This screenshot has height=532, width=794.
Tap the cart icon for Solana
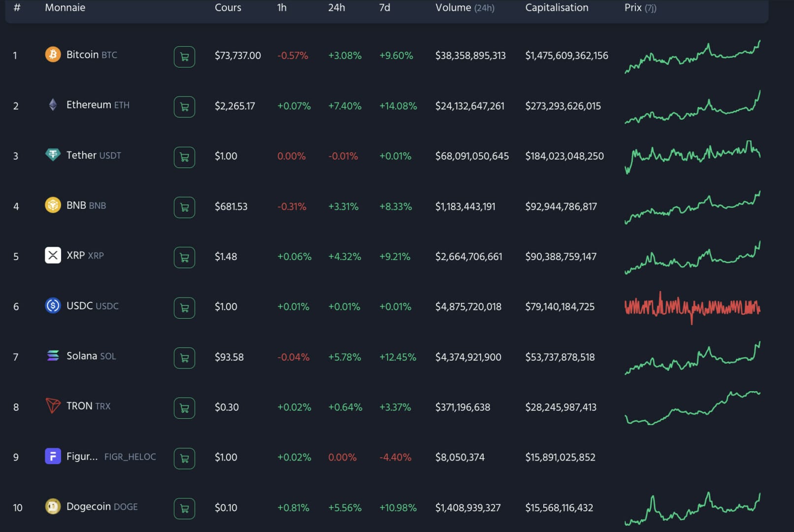click(184, 358)
